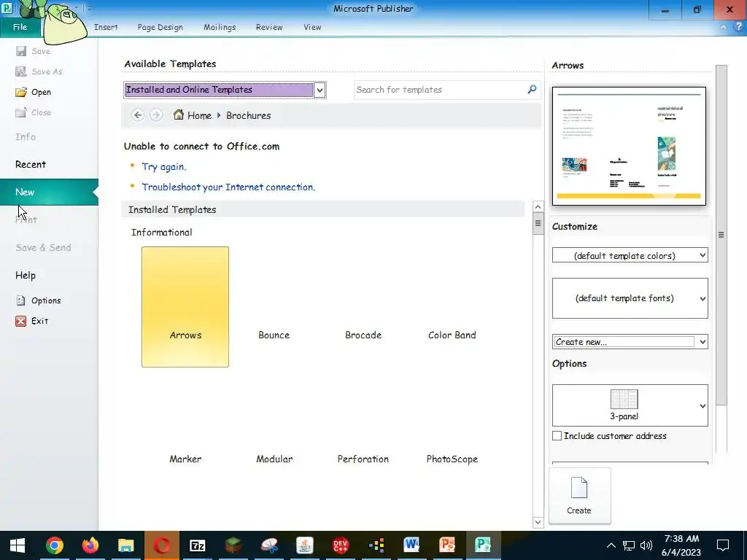747x560 pixels.
Task: Select the Brocade brochure template
Action: pyautogui.click(x=363, y=307)
